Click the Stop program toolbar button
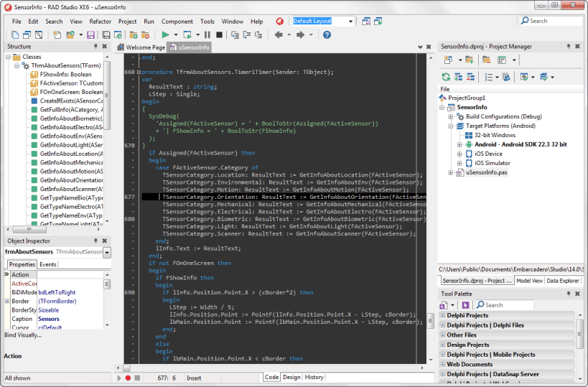Image resolution: width=588 pixels, height=387 pixels. tap(220, 35)
